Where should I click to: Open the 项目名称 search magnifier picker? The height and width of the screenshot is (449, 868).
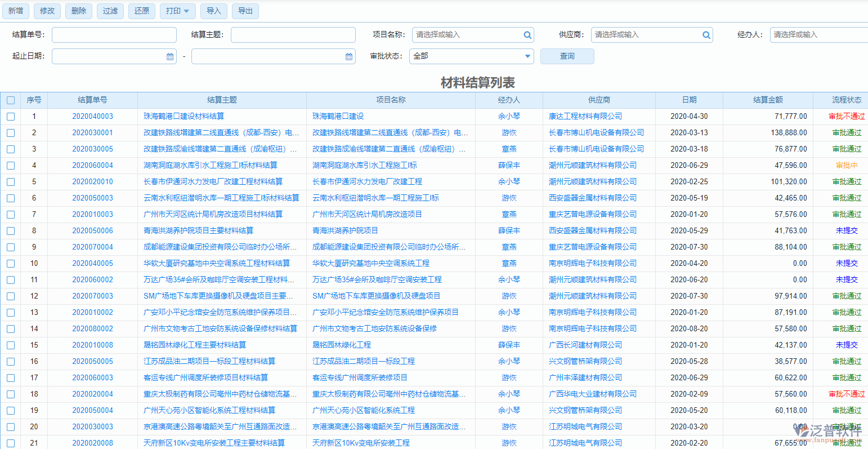pyautogui.click(x=527, y=34)
